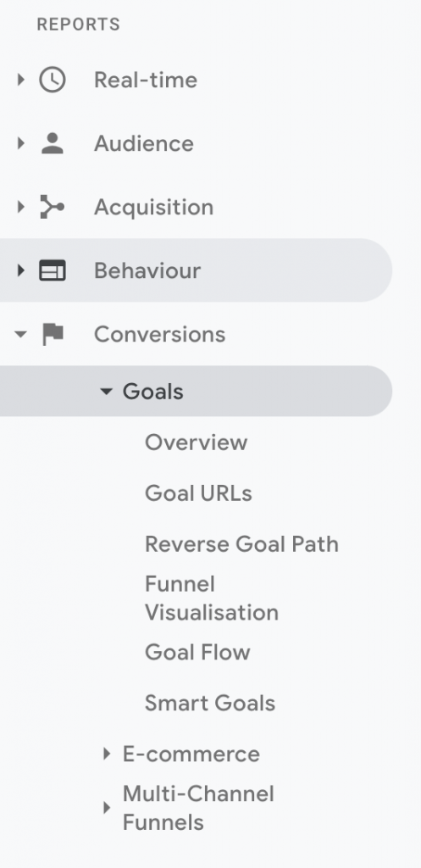Image resolution: width=421 pixels, height=868 pixels.
Task: Open the Goals Overview report
Action: [x=196, y=442]
